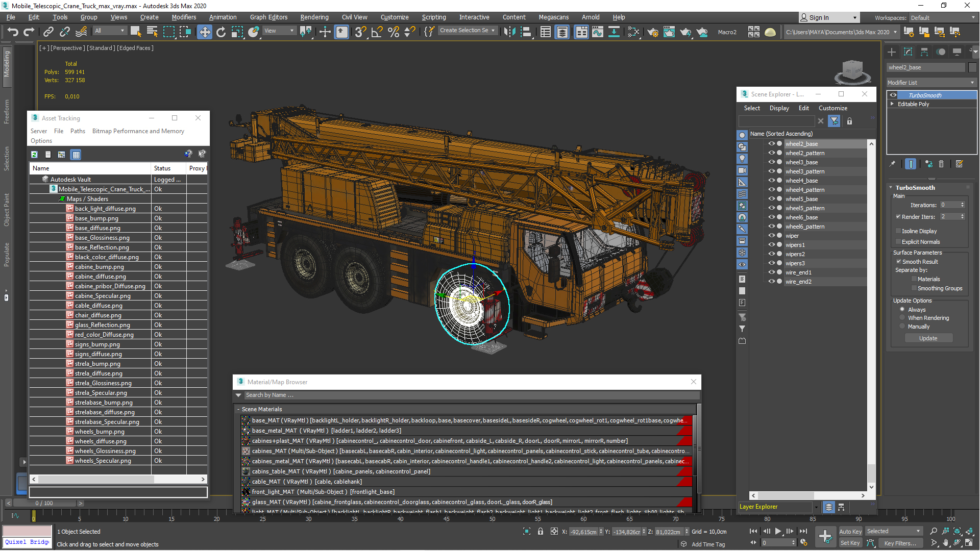Open the Create Selection Set dropdown
Screen dimensions: 980x551
click(468, 31)
